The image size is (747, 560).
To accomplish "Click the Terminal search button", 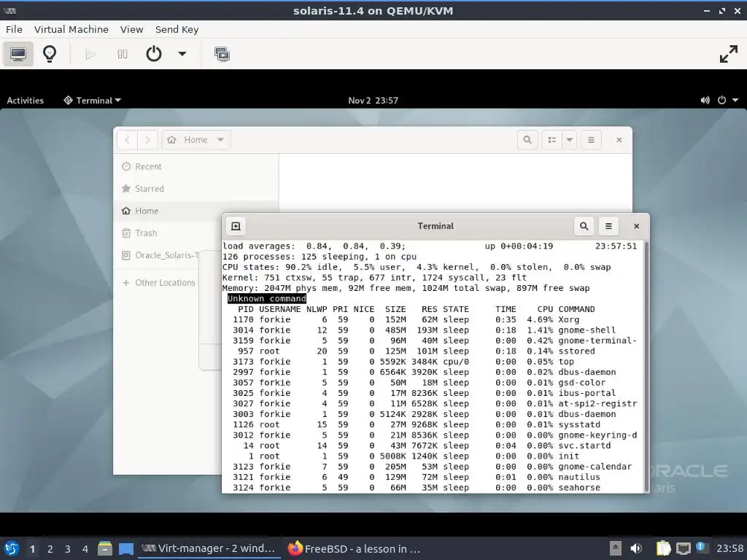I will (x=584, y=226).
